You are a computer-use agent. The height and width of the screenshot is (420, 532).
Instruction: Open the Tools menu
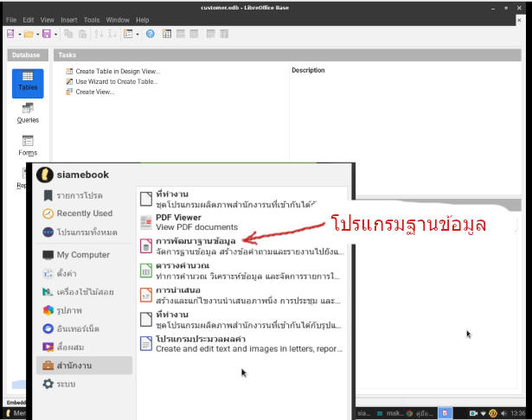pyautogui.click(x=92, y=20)
